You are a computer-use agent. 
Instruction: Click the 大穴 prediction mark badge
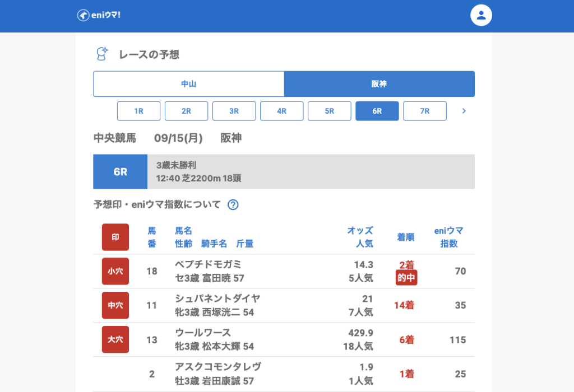[115, 339]
